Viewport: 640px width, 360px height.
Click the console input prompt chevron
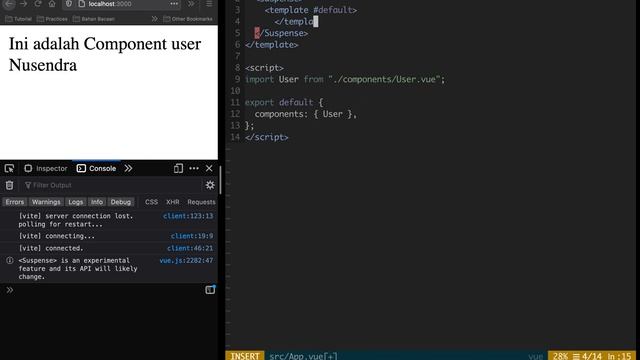pyautogui.click(x=10, y=290)
